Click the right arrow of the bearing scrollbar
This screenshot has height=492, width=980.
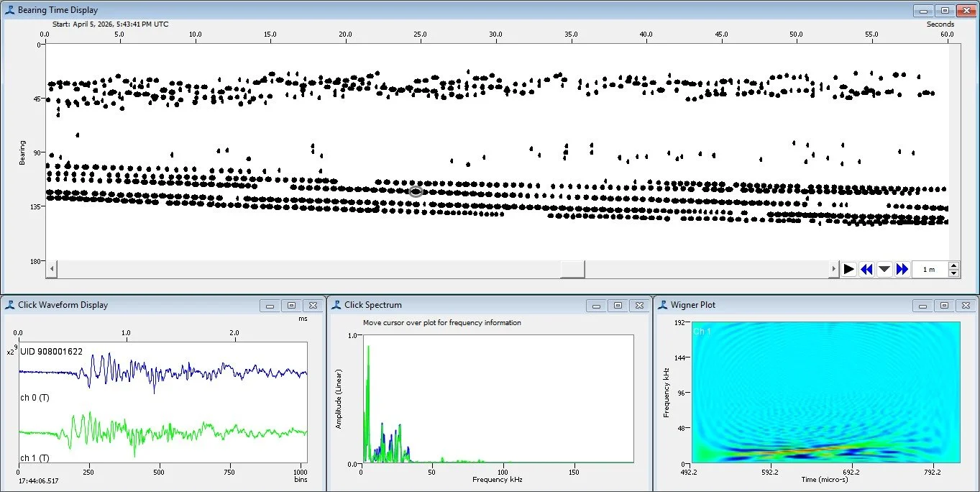pos(833,269)
